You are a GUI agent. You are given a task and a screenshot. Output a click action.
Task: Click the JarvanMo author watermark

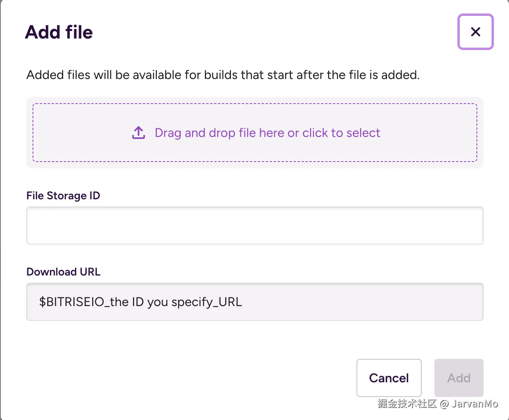[474, 404]
